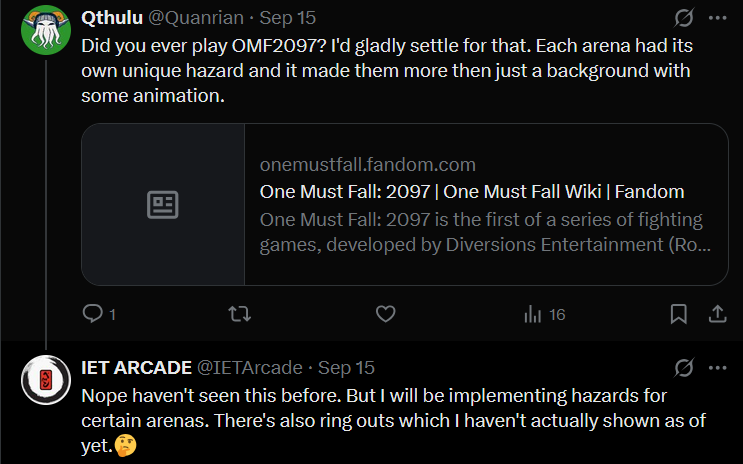Viewport: 743px width, 464px height.
Task: Open the One Must Fall Wiki link card title
Action: point(471,191)
